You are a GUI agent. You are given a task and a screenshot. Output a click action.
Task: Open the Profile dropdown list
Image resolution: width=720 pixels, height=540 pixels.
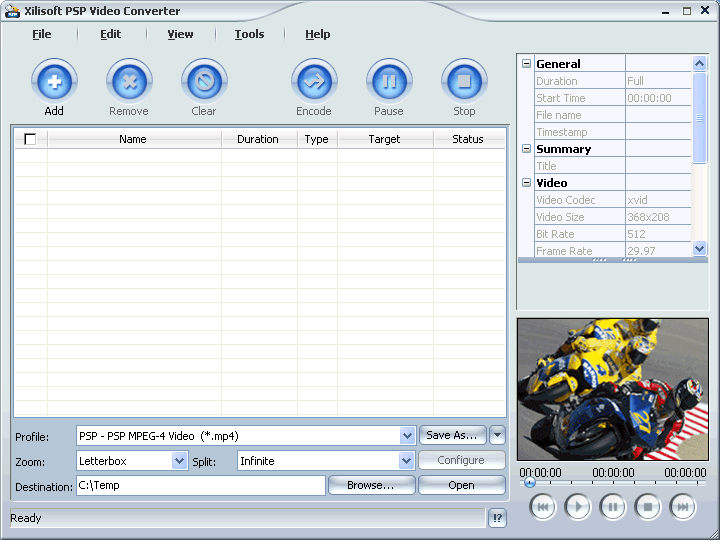pyautogui.click(x=407, y=436)
